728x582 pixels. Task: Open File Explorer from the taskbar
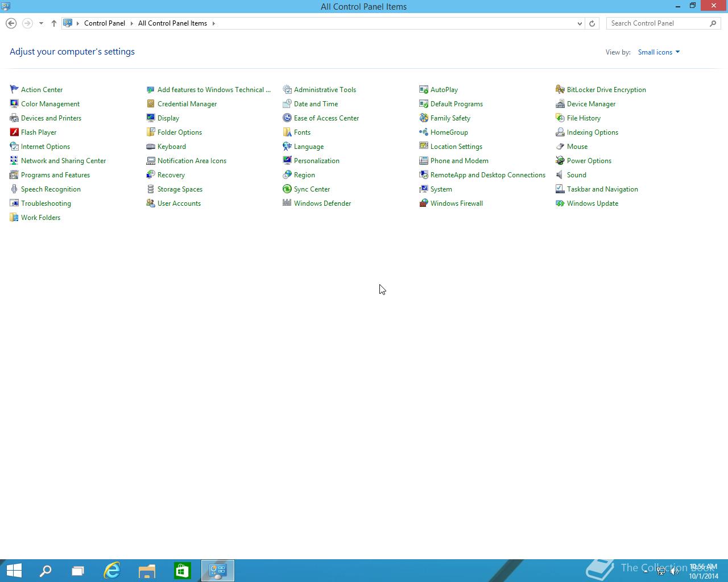pos(147,571)
